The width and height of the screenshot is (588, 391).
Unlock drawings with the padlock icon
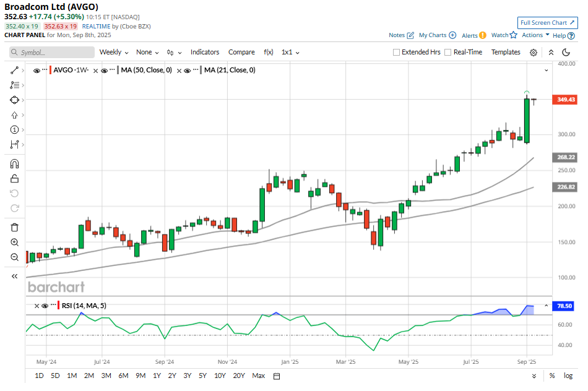(x=14, y=179)
